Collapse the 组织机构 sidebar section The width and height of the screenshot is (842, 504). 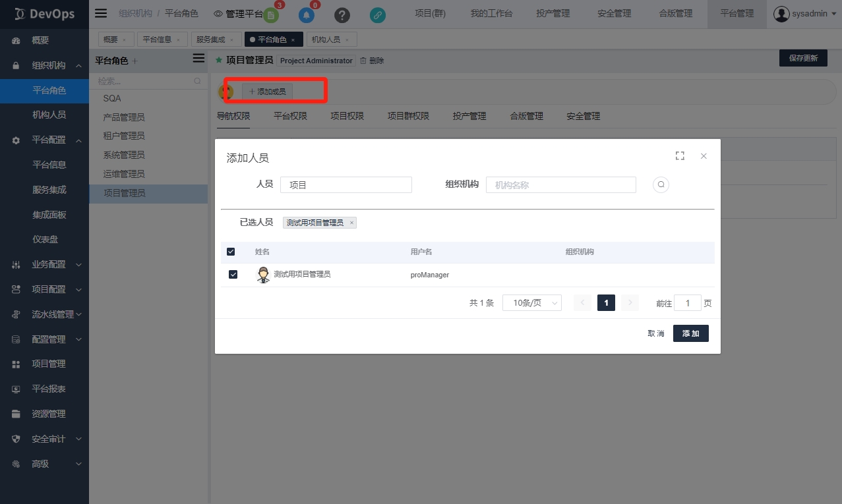tap(78, 65)
